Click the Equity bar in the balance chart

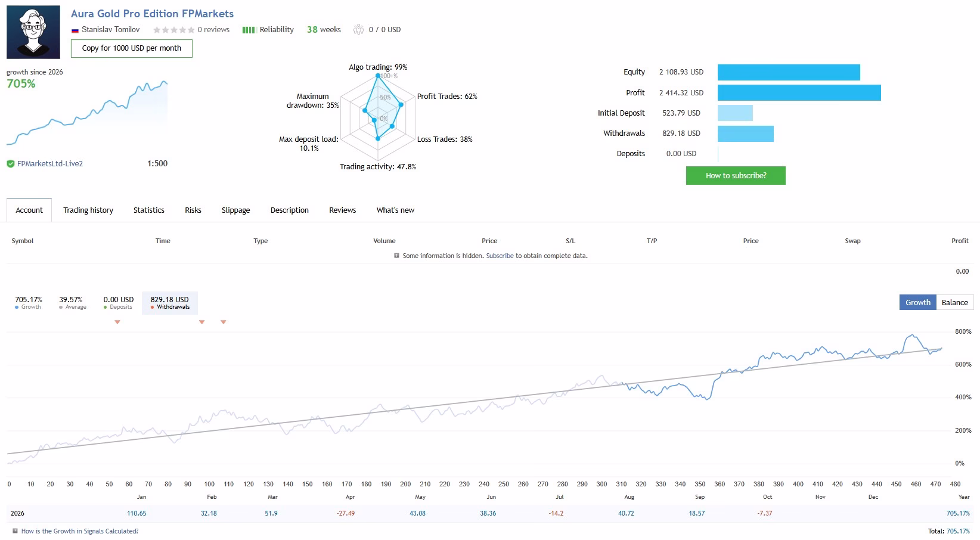(789, 72)
